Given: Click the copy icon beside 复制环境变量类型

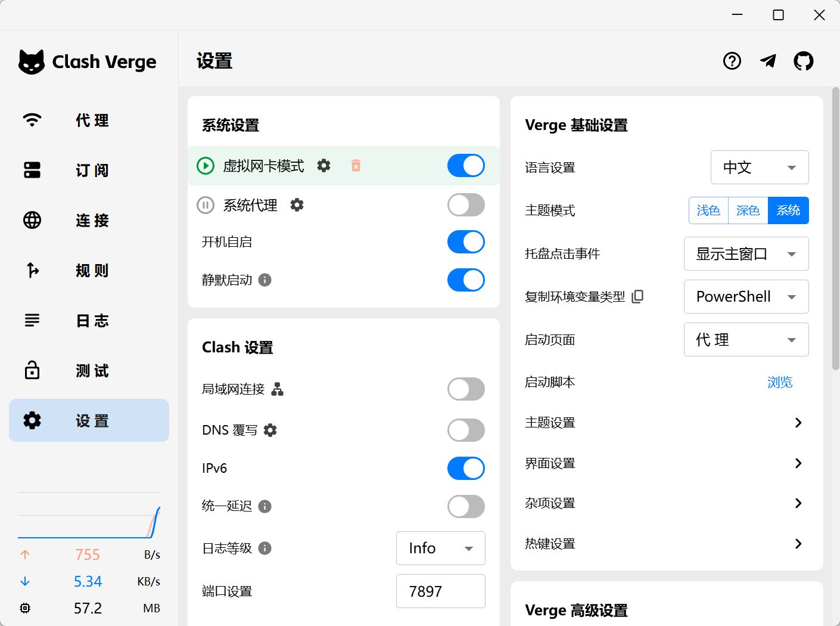Looking at the screenshot, I should click(x=637, y=296).
